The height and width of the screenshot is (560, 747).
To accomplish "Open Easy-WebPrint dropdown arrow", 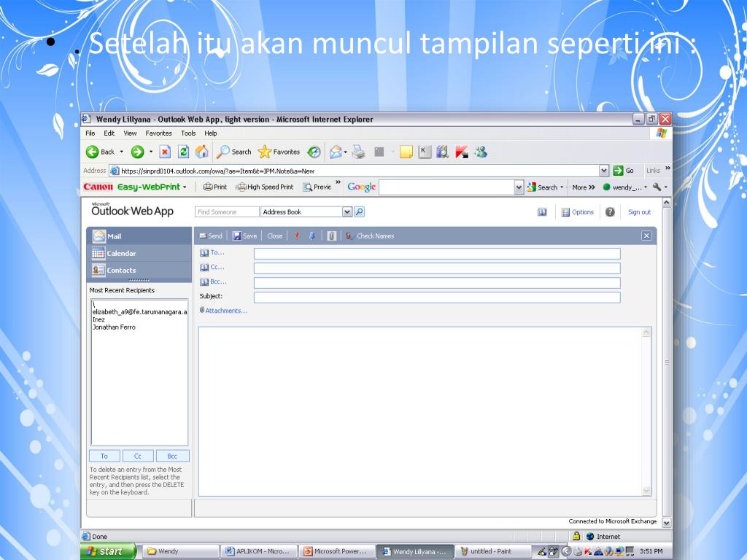I will tap(185, 187).
